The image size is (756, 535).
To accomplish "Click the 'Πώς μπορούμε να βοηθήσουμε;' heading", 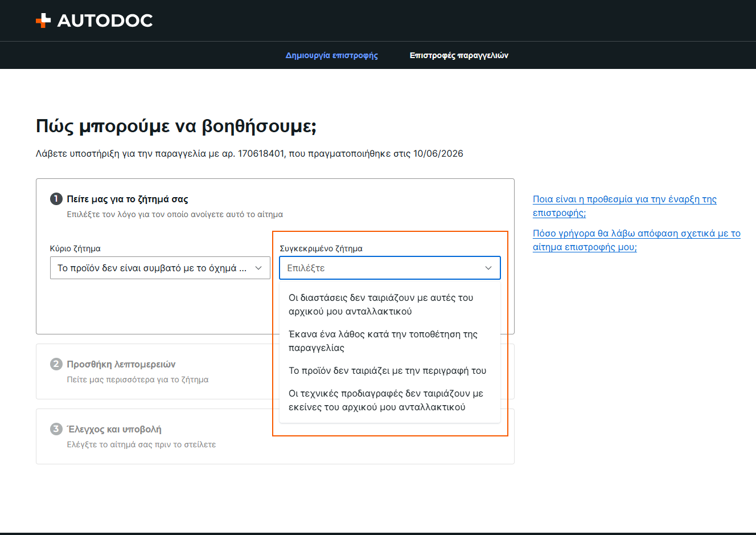I will point(176,125).
